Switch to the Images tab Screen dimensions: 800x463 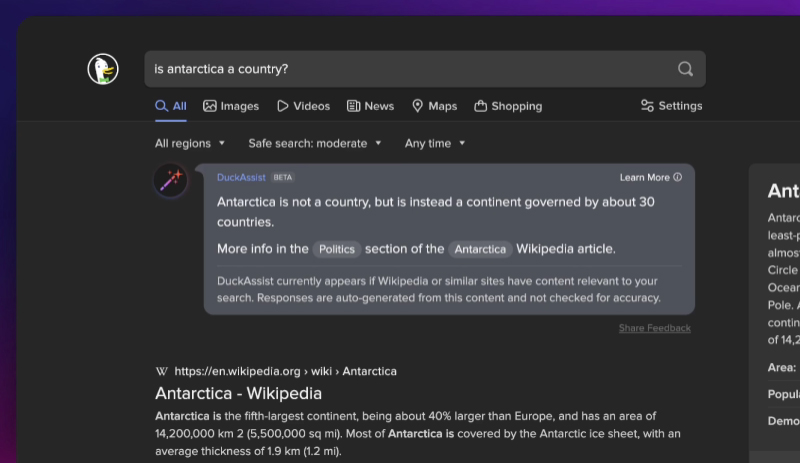(x=231, y=106)
